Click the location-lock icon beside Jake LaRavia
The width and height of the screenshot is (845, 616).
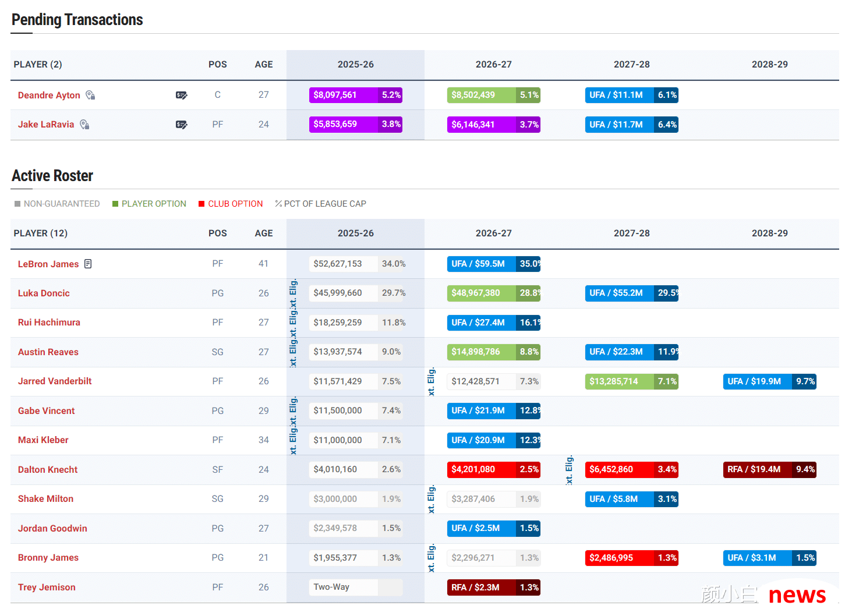point(84,124)
